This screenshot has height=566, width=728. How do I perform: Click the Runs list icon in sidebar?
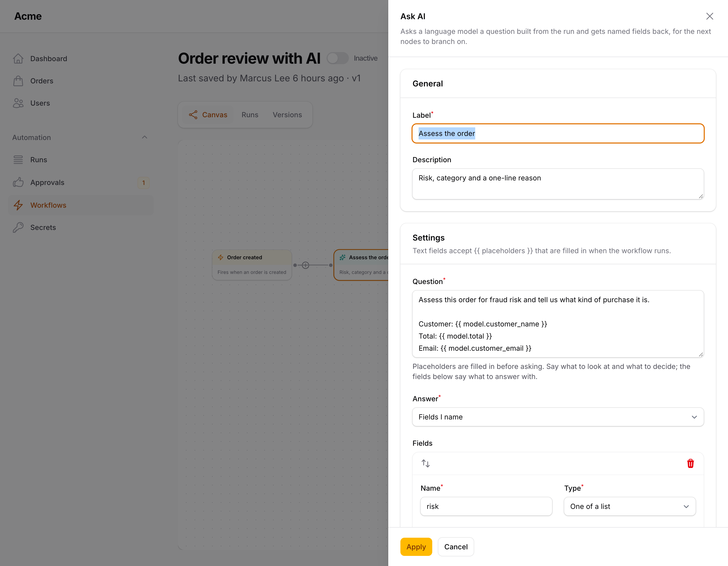tap(18, 160)
